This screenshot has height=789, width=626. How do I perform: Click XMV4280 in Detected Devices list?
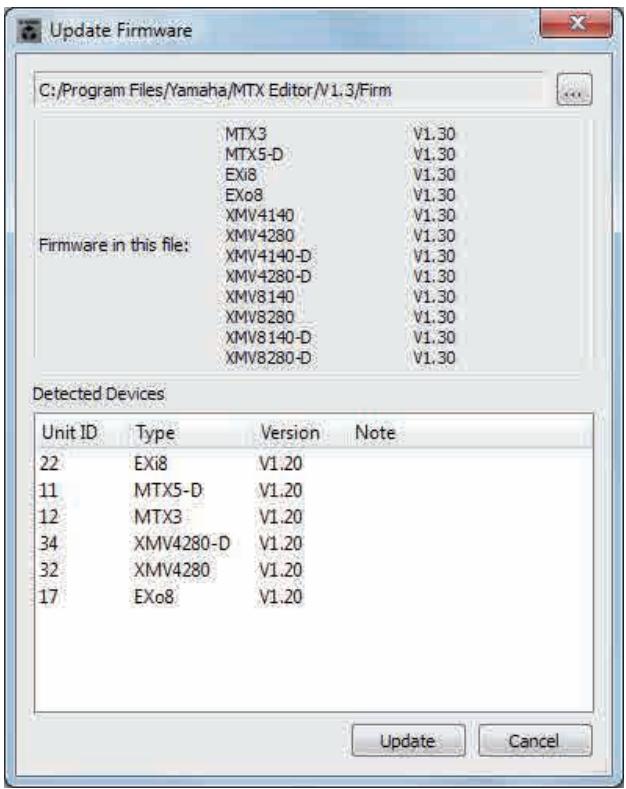(x=172, y=570)
